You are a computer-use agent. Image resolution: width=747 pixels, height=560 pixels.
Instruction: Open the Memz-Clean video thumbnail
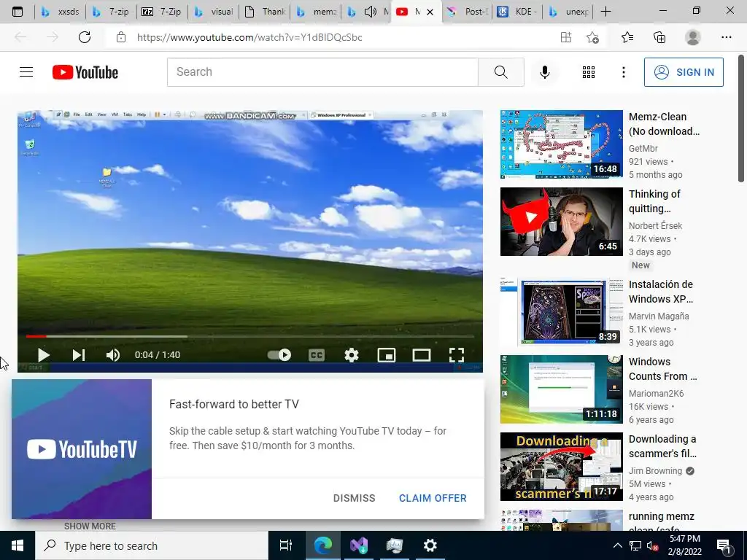click(561, 144)
